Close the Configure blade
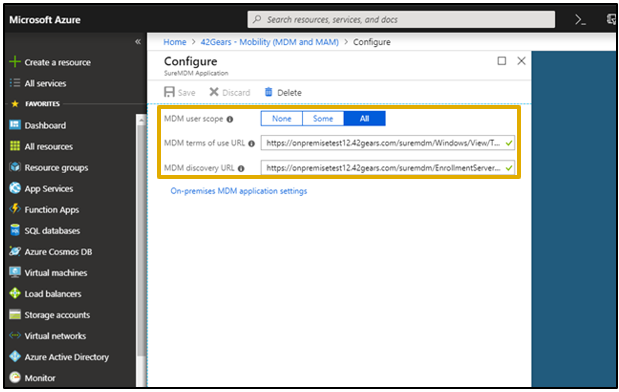This screenshot has height=392, width=619. (521, 61)
